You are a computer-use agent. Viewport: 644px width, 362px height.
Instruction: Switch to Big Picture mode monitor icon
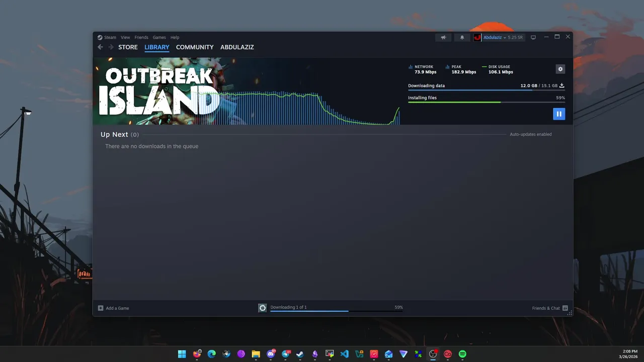tap(533, 37)
